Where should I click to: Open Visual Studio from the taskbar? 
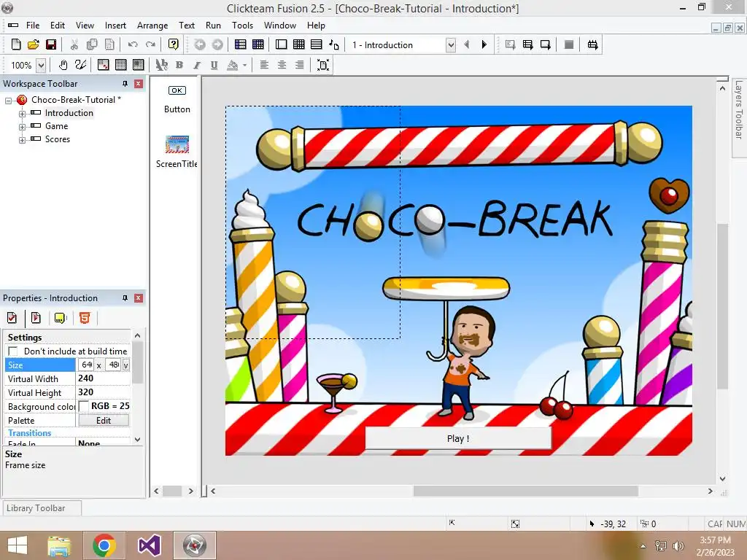tap(149, 545)
